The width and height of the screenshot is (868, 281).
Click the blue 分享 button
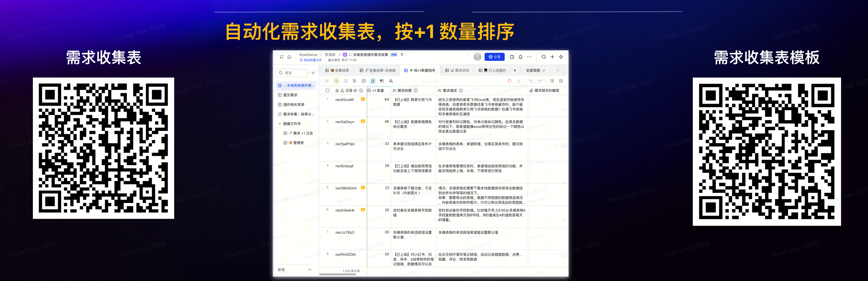point(494,57)
